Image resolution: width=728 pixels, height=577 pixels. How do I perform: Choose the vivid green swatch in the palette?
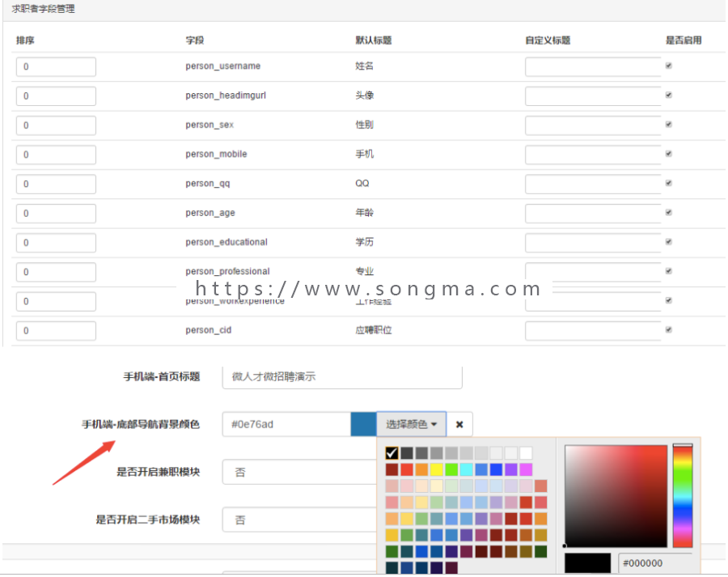pyautogui.click(x=451, y=469)
